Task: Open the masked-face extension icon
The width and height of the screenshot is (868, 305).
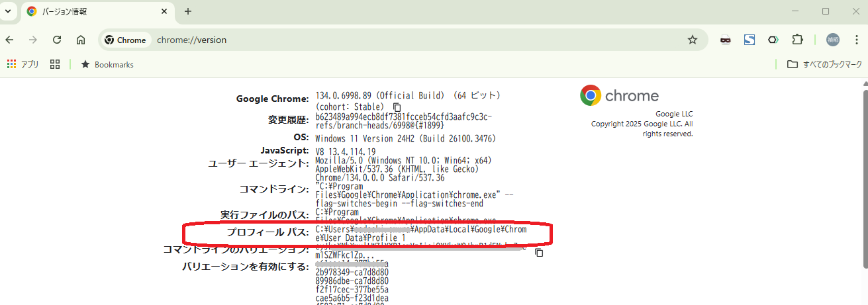Action: [726, 40]
